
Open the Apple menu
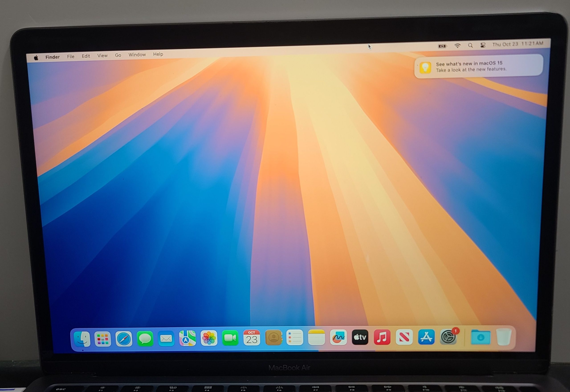coord(36,58)
